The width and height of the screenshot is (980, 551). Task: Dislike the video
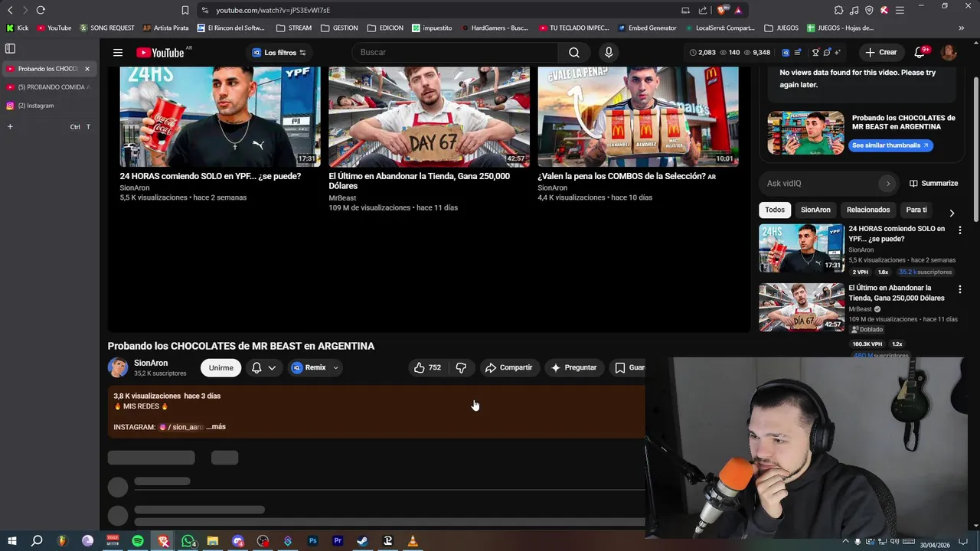(x=461, y=367)
